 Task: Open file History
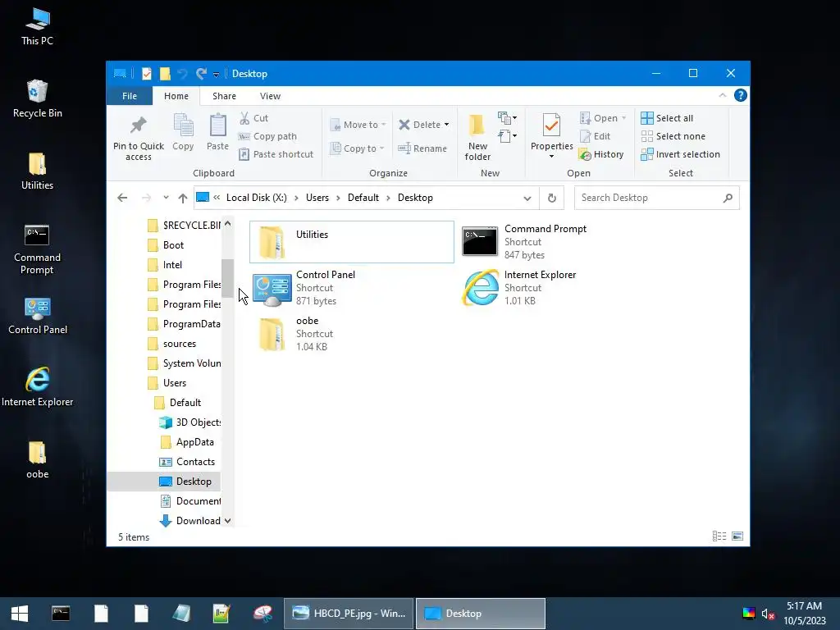pyautogui.click(x=601, y=154)
